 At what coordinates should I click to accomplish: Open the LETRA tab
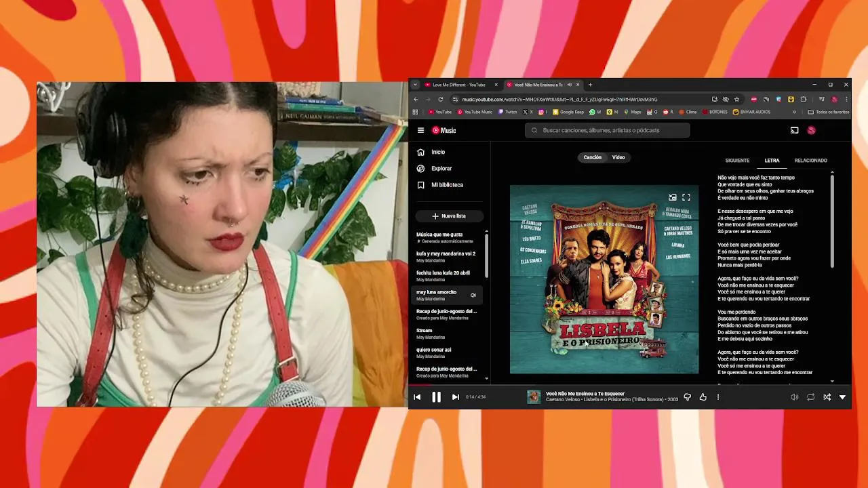click(x=772, y=161)
